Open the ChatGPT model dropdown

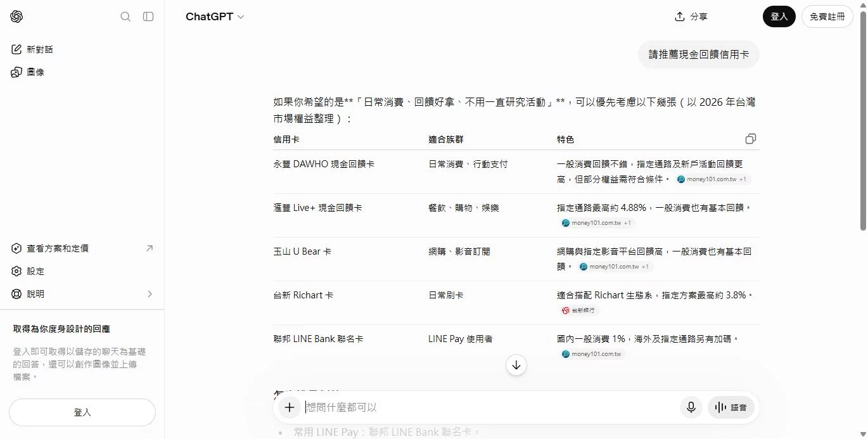pyautogui.click(x=215, y=16)
